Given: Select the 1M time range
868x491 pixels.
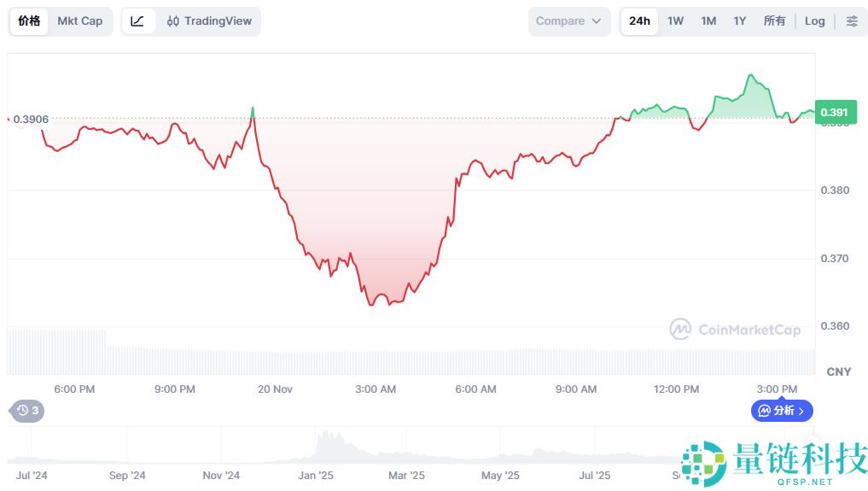Looking at the screenshot, I should pos(708,21).
